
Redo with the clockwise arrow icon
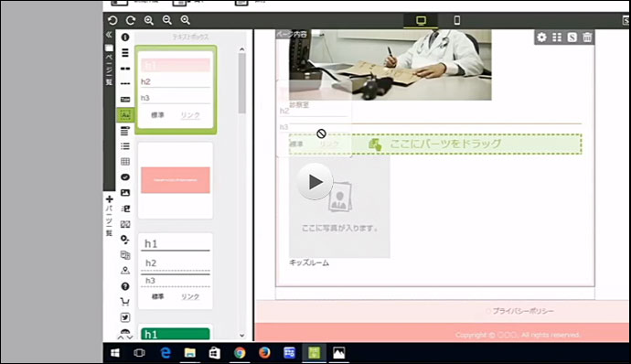(x=131, y=20)
